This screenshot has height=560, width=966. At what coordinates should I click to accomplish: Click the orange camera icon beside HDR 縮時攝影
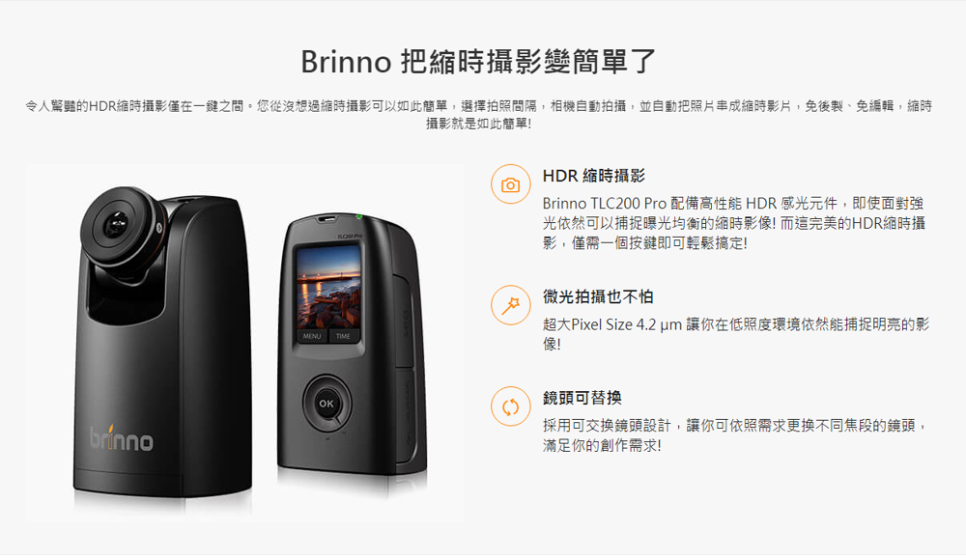click(510, 184)
